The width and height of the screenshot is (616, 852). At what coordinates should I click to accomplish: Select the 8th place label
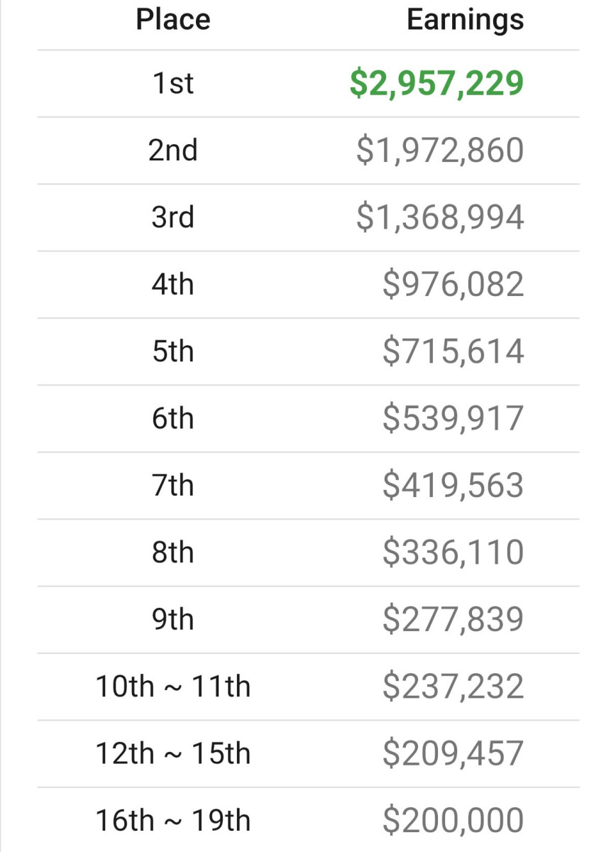(x=173, y=552)
